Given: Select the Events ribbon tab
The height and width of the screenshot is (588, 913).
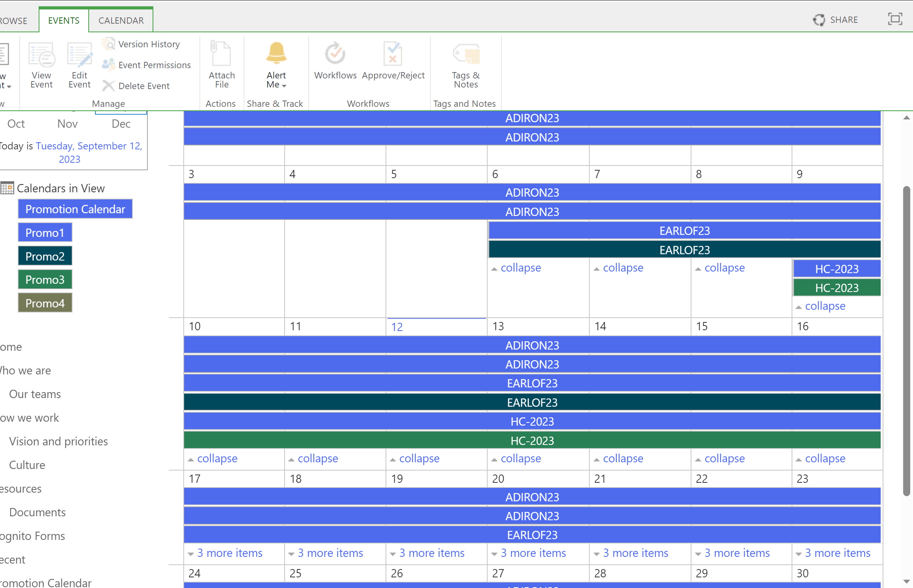Looking at the screenshot, I should (x=63, y=20).
